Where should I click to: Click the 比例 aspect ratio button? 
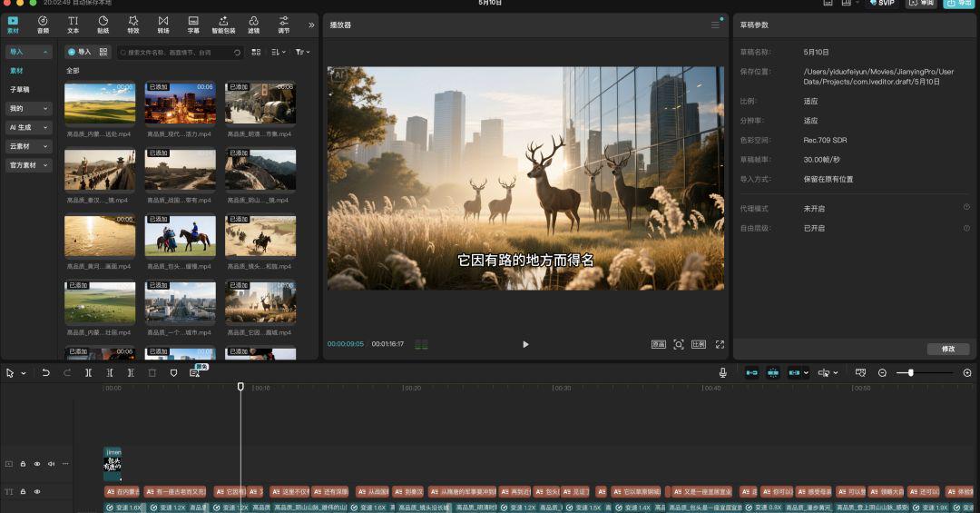coord(699,345)
